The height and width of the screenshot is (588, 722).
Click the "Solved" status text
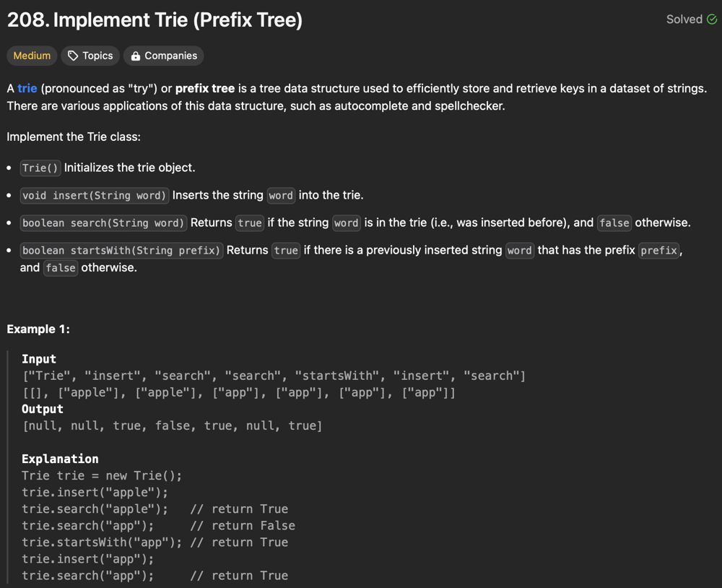pyautogui.click(x=684, y=20)
